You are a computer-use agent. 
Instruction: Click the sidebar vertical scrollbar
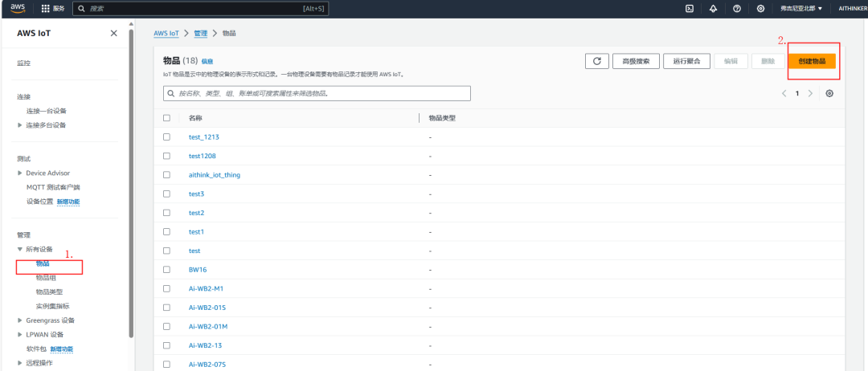131,182
